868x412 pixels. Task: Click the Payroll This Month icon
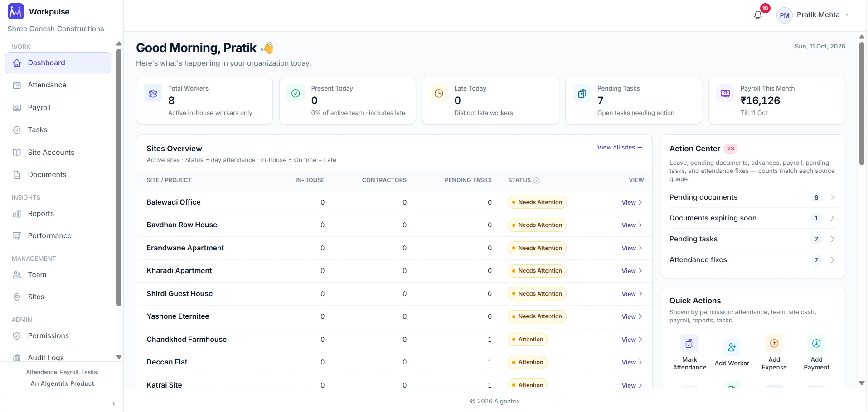(725, 93)
